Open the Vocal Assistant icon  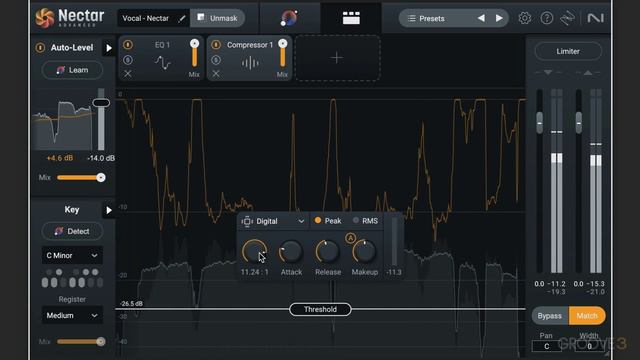pyautogui.click(x=289, y=18)
